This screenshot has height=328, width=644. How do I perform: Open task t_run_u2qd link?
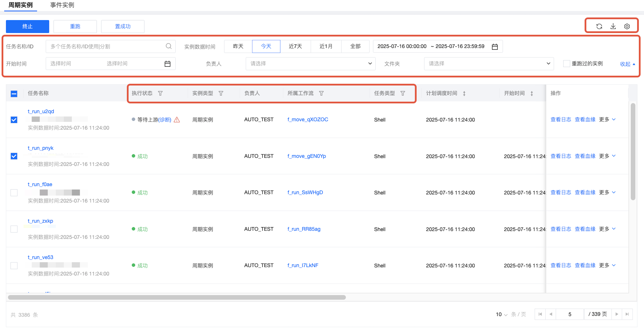point(41,112)
